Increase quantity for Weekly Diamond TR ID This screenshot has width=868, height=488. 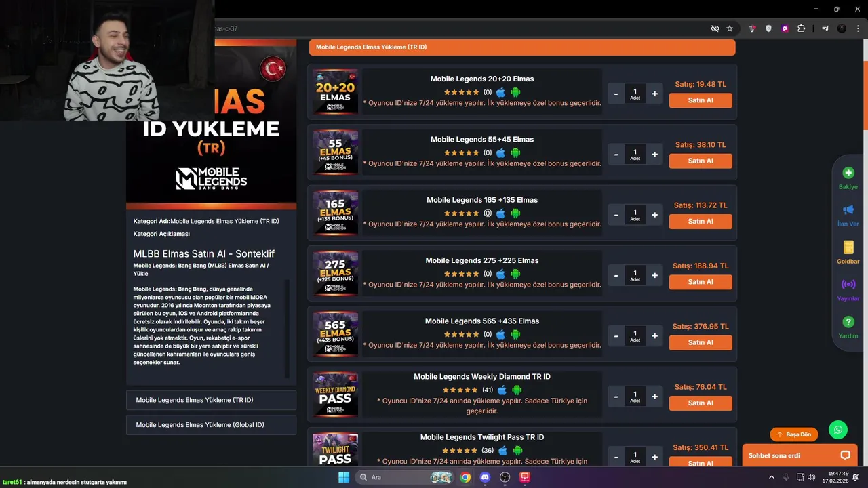coord(654,396)
